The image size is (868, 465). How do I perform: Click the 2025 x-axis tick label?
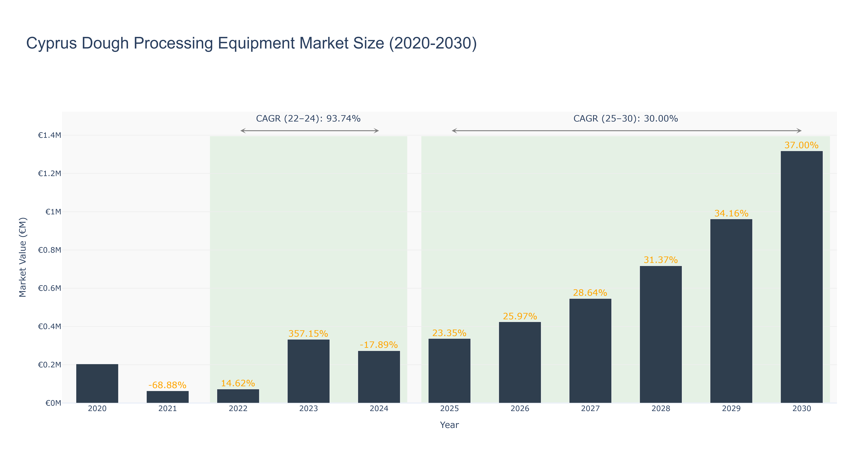pos(449,409)
